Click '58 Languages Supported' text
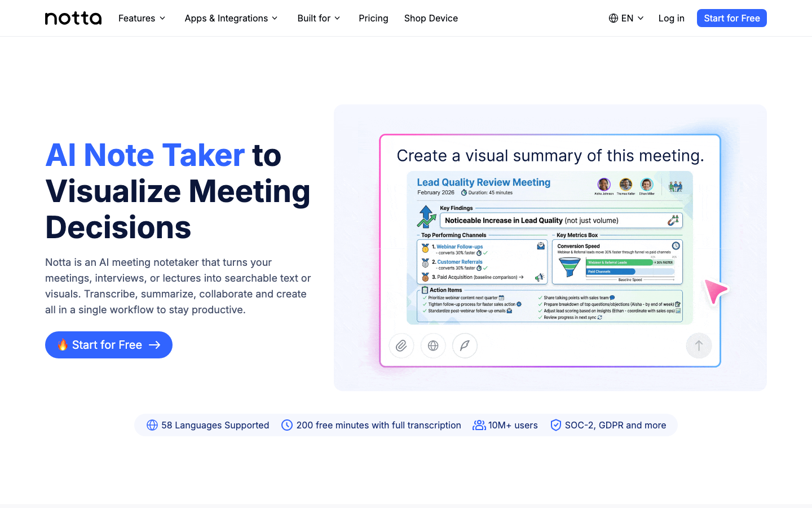This screenshot has width=812, height=508. (x=215, y=425)
